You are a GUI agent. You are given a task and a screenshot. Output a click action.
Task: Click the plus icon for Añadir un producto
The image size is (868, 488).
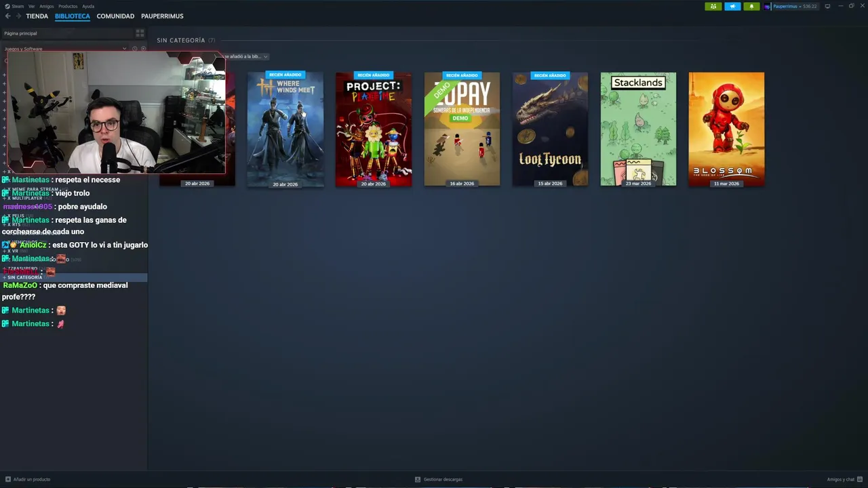click(8, 479)
